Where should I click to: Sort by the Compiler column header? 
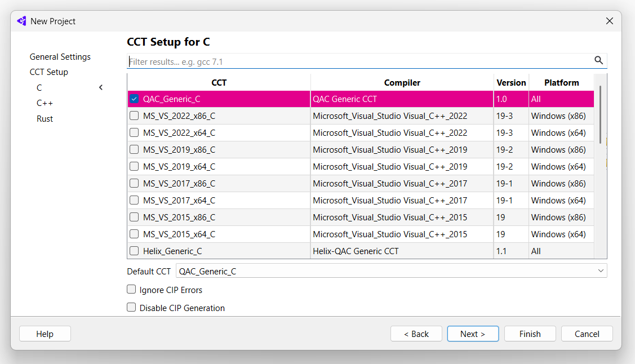[x=402, y=82]
